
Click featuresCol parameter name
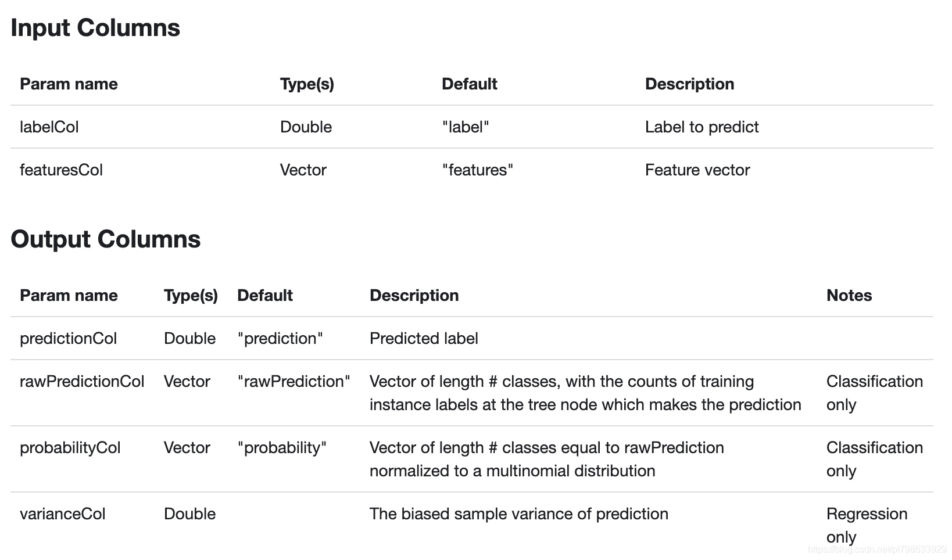61,170
